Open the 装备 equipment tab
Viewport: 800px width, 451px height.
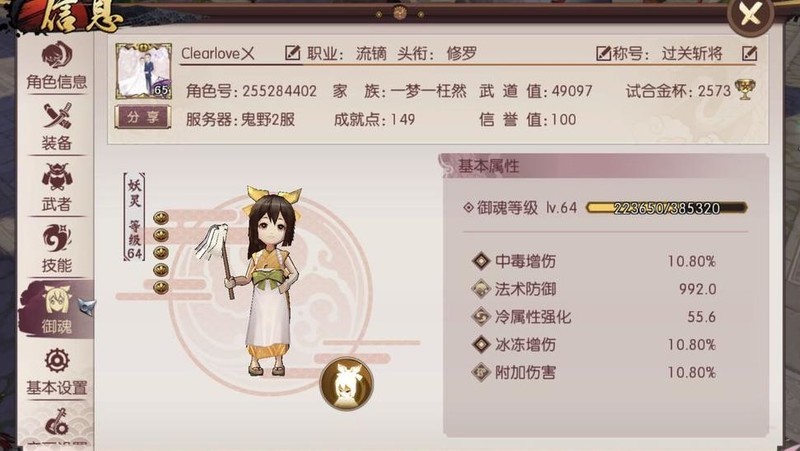coord(56,127)
